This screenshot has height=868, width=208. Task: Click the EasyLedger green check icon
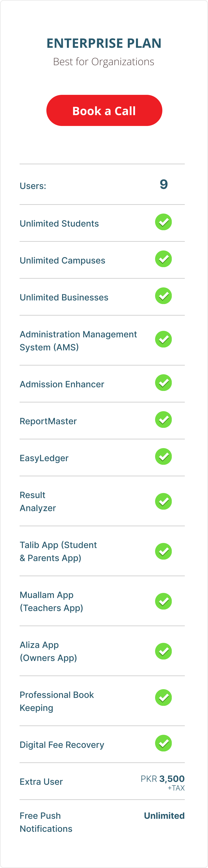[164, 457]
